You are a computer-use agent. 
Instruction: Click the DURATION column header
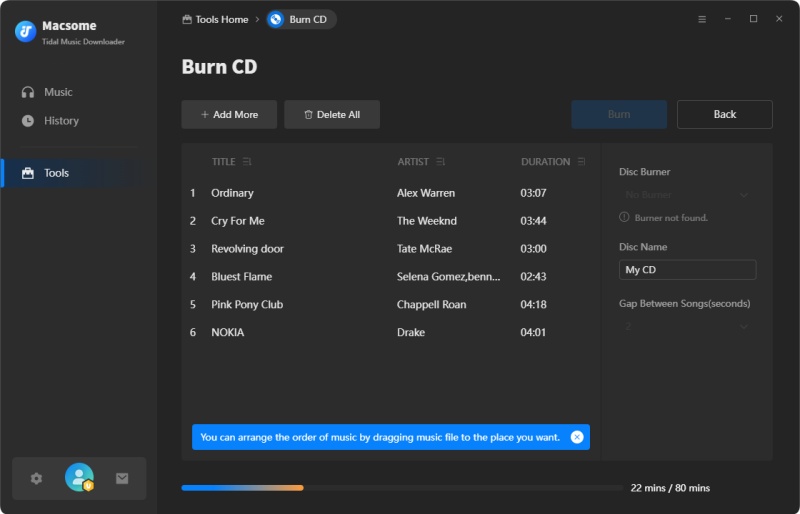[545, 162]
